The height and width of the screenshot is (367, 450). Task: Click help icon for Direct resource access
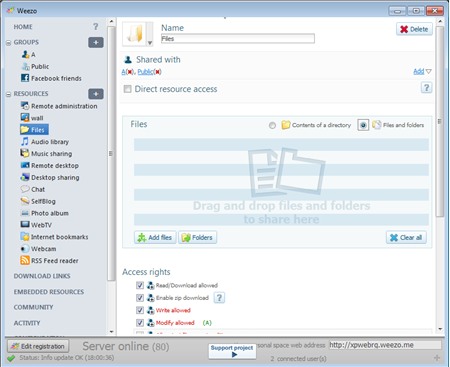(426, 88)
